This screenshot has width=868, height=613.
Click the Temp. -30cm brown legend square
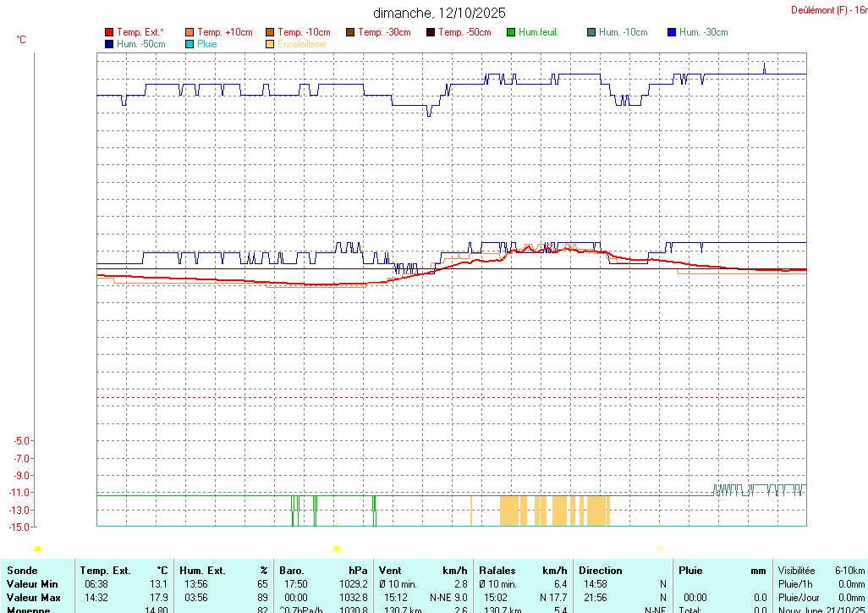(350, 32)
